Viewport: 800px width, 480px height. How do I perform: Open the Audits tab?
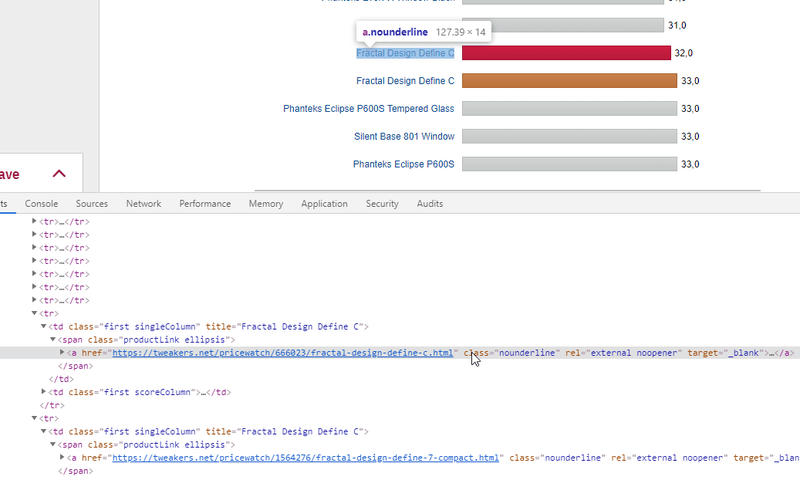point(430,204)
